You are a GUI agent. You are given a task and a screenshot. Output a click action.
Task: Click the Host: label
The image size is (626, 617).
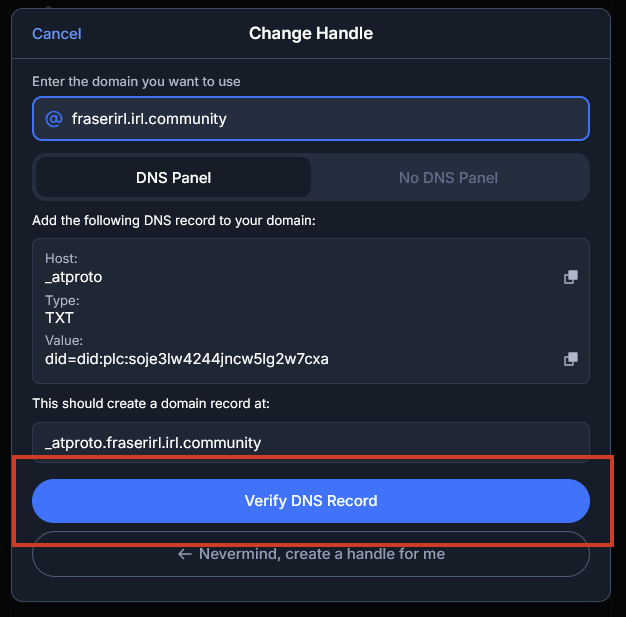[x=61, y=259]
